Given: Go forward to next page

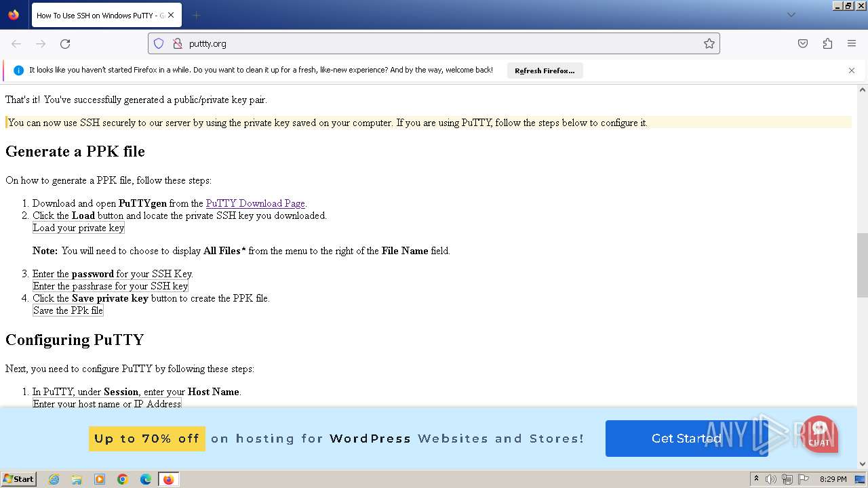Looking at the screenshot, I should tap(41, 43).
